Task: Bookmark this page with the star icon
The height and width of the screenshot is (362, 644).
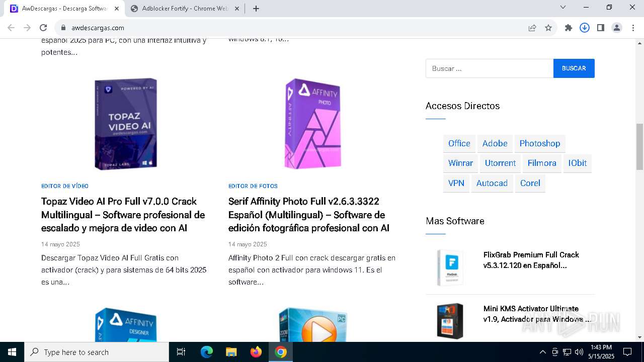Action: click(548, 28)
